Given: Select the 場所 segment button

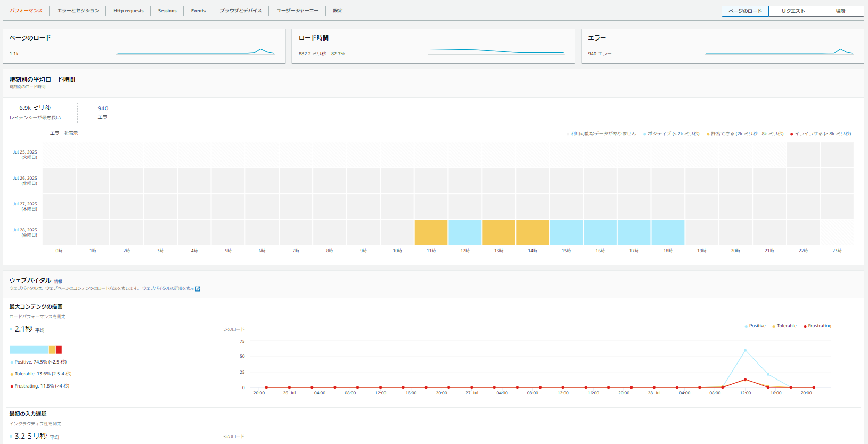Looking at the screenshot, I should (x=840, y=11).
